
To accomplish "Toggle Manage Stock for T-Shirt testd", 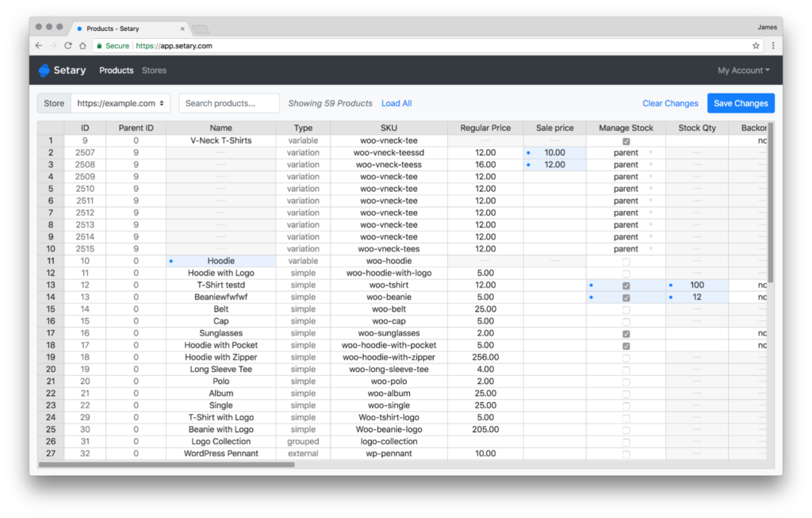I will [626, 286].
